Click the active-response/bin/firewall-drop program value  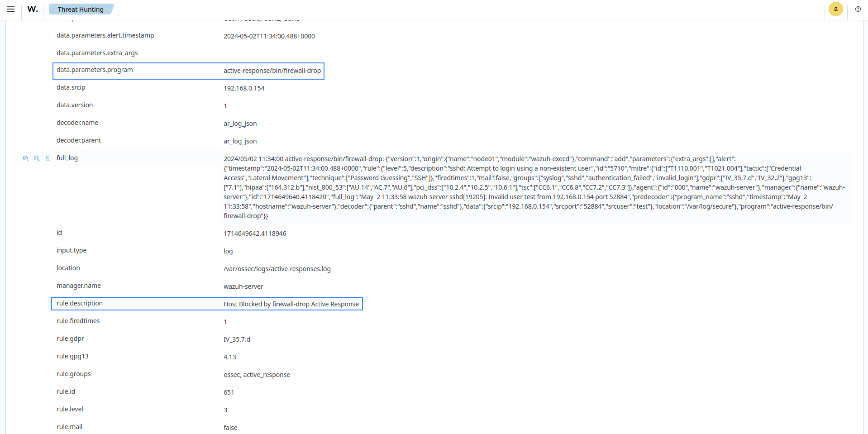tap(272, 71)
